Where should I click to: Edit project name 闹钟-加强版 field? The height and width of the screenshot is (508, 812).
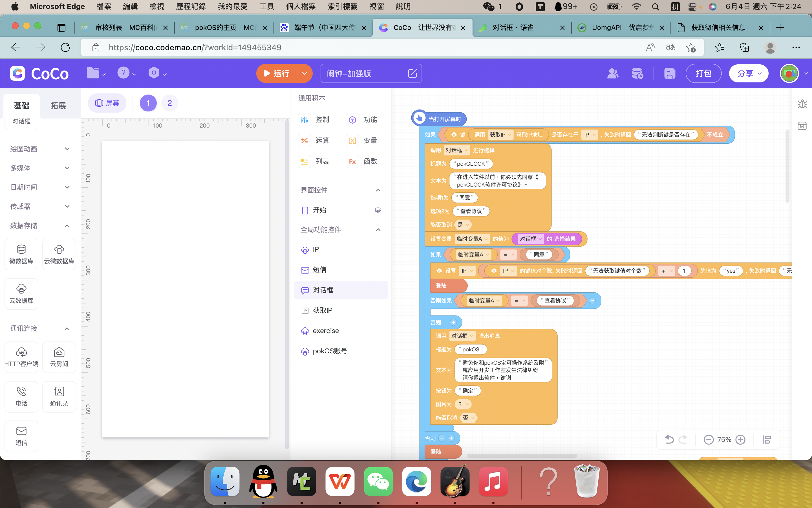(x=371, y=73)
